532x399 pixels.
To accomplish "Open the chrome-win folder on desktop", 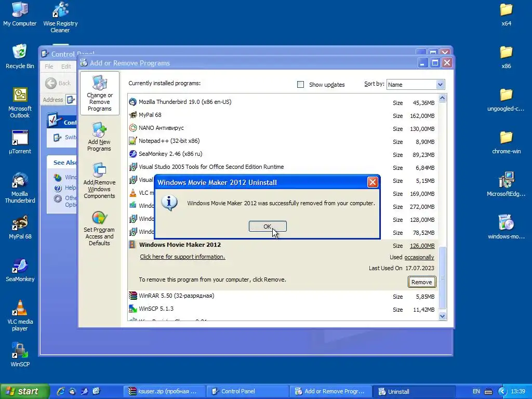I will (x=506, y=142).
